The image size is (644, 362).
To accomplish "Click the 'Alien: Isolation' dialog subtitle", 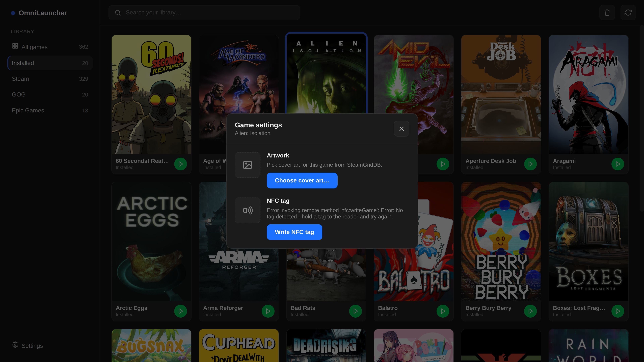I will pos(253,133).
